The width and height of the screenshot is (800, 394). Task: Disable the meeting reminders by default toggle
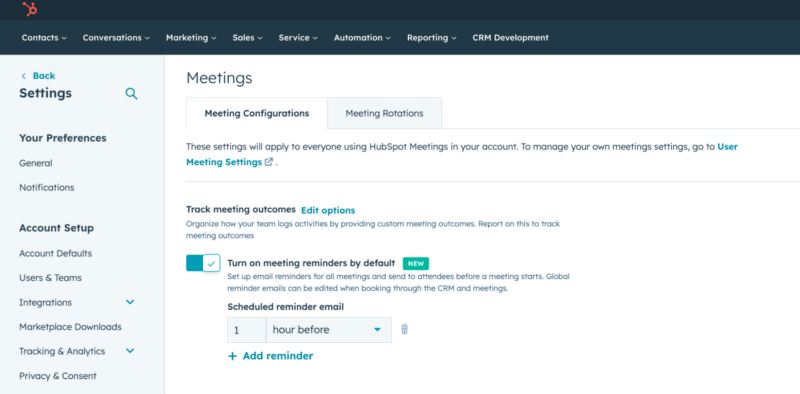click(203, 263)
